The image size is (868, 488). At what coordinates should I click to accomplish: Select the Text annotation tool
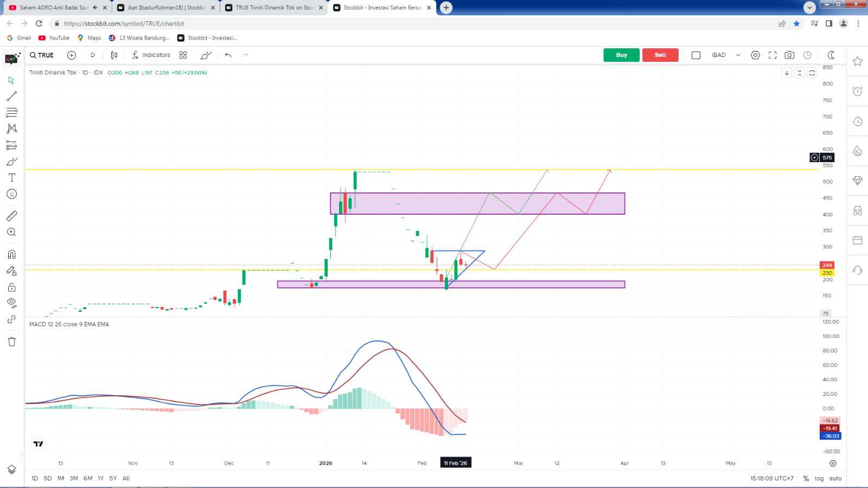click(x=11, y=178)
